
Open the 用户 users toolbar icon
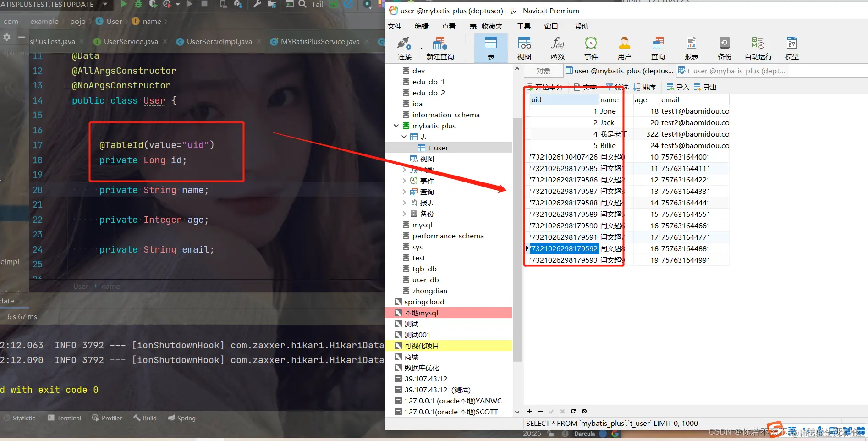point(625,48)
